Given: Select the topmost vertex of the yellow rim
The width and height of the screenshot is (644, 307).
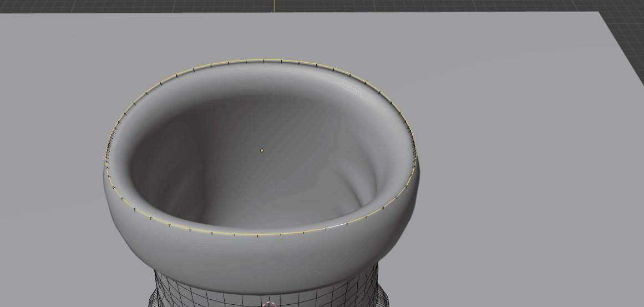Looking at the screenshot, I should 263,59.
